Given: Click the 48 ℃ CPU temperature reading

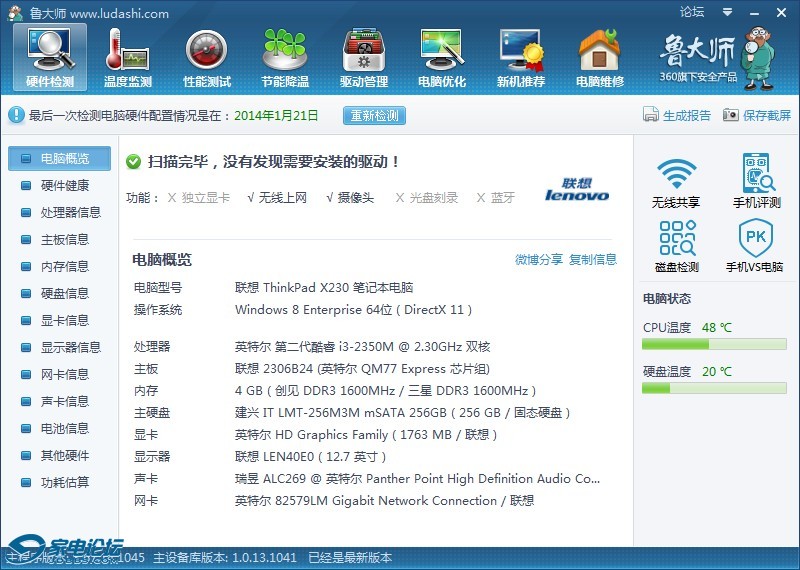Looking at the screenshot, I should [x=716, y=328].
